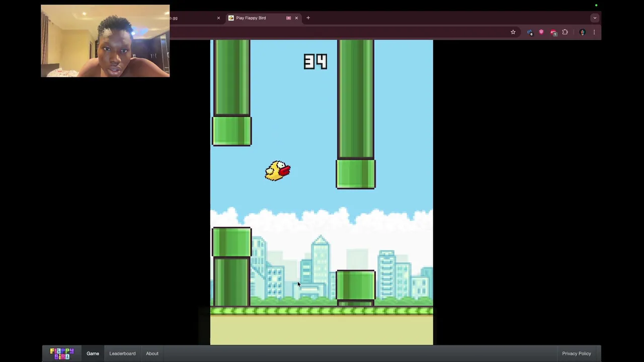
Task: Click the media indicator on Flappy Bird tab
Action: 288,18
